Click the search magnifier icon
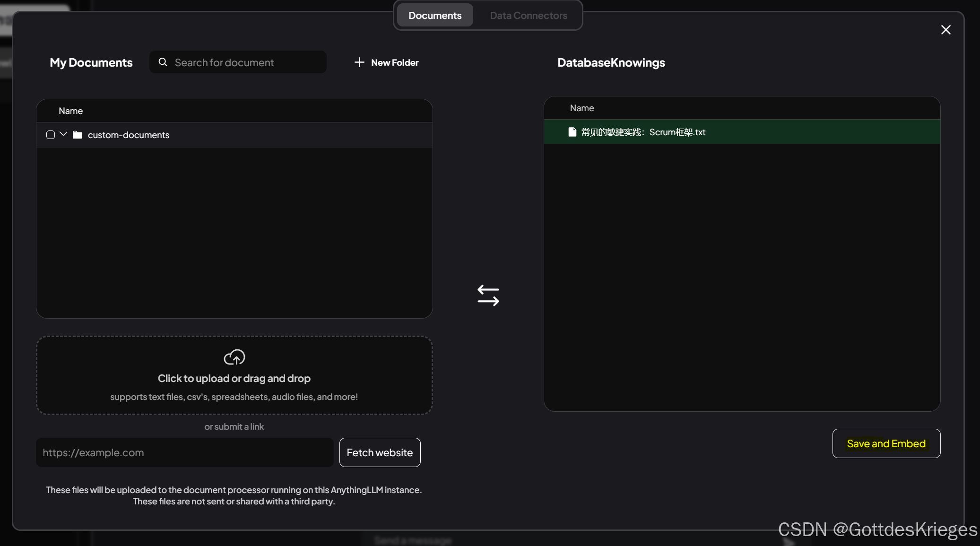Screen dimensions: 980x546 click(163, 62)
